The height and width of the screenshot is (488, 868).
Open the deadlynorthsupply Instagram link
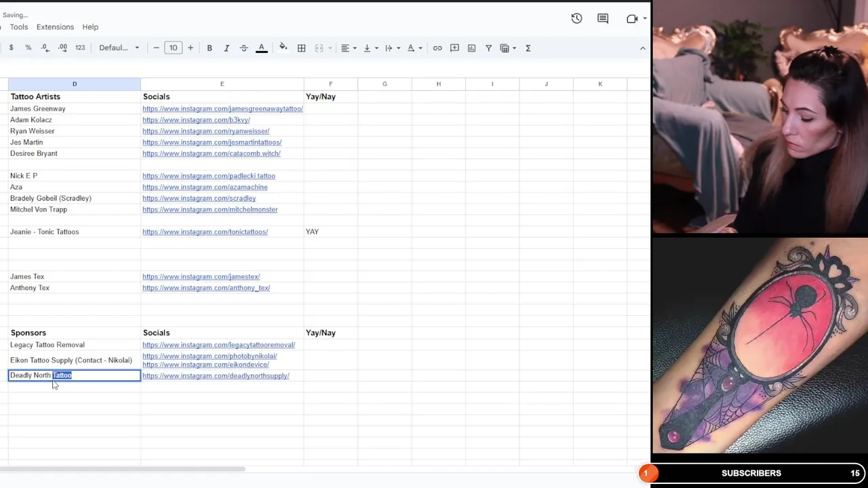[x=216, y=375]
